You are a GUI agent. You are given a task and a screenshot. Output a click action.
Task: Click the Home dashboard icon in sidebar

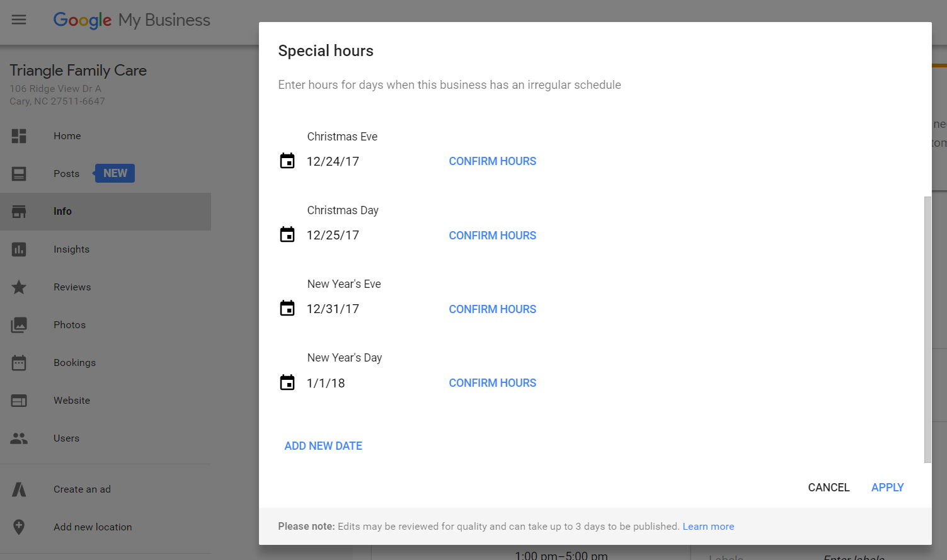coord(19,136)
